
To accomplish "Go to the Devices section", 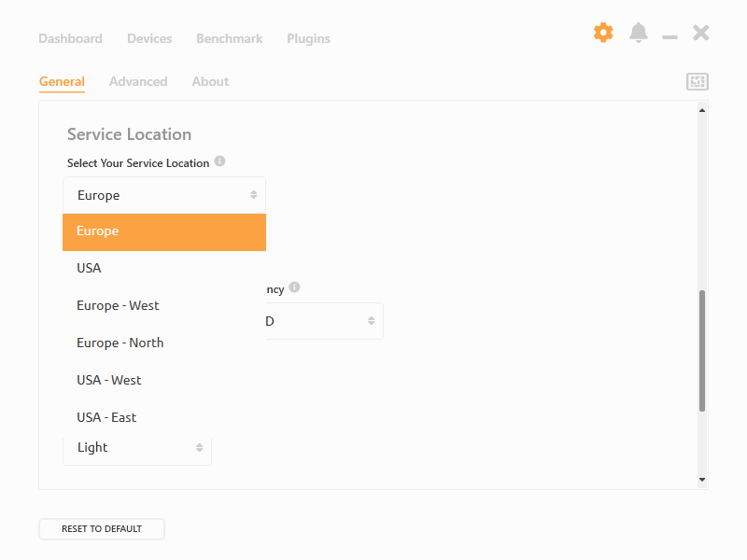I will click(149, 38).
